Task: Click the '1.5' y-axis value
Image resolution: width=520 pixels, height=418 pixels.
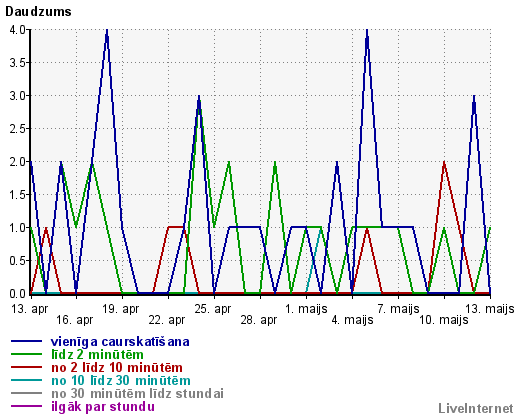Action: click(x=17, y=195)
